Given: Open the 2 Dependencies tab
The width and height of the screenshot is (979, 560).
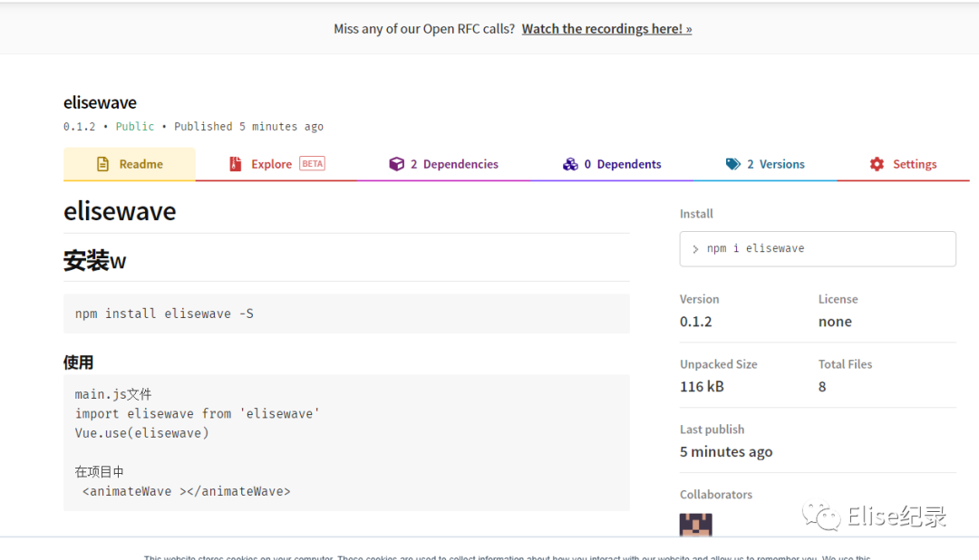Looking at the screenshot, I should click(443, 164).
